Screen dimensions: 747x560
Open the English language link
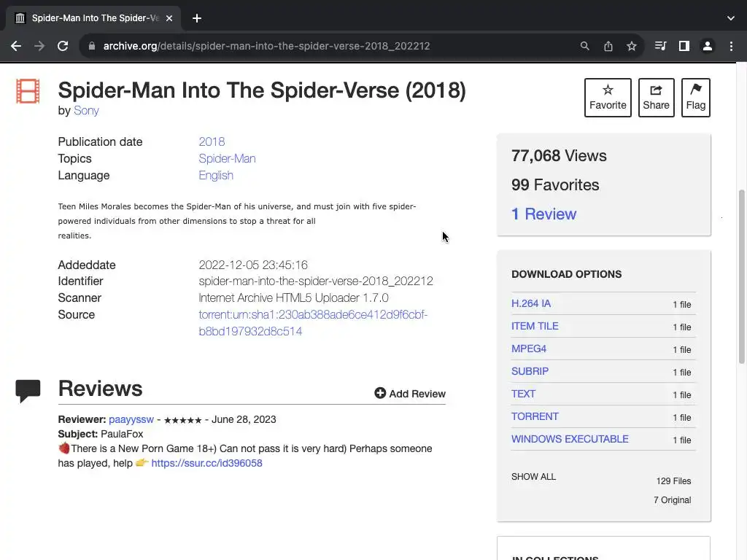(x=216, y=175)
